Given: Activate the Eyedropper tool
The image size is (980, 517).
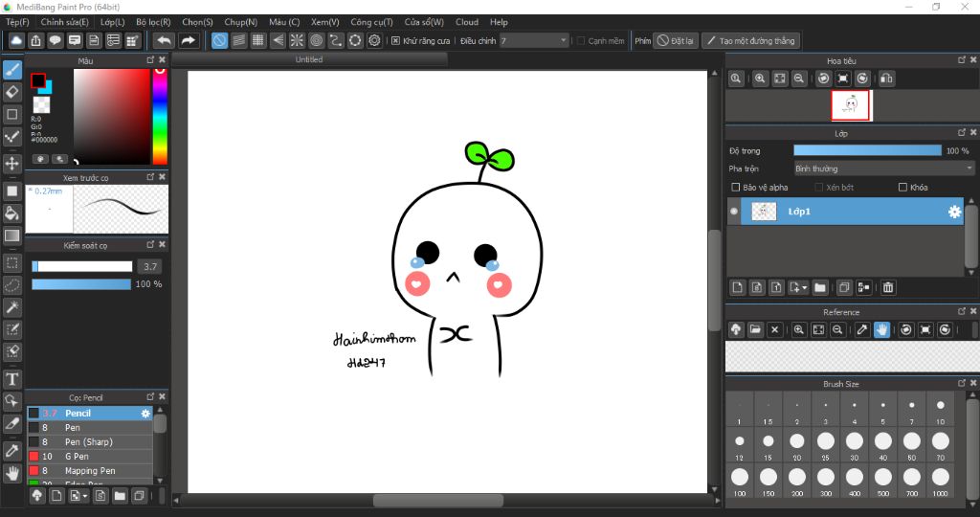Looking at the screenshot, I should pos(12,450).
